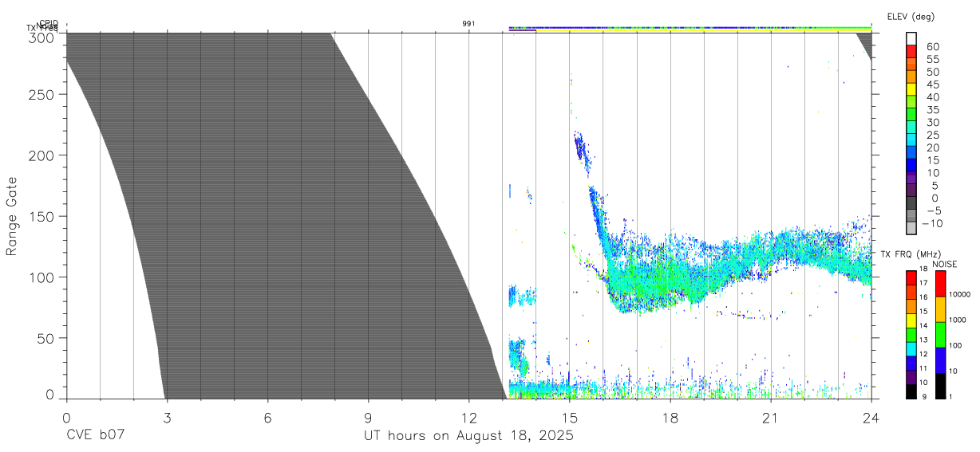Select the cyan 12–13 swatch in TX FRQ bar

[911, 348]
